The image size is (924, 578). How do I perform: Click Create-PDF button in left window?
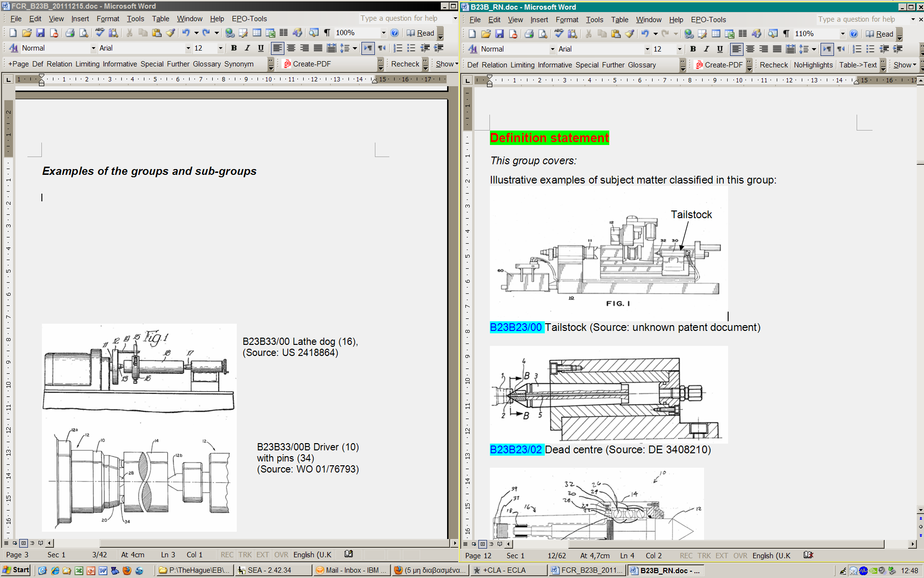click(x=308, y=64)
